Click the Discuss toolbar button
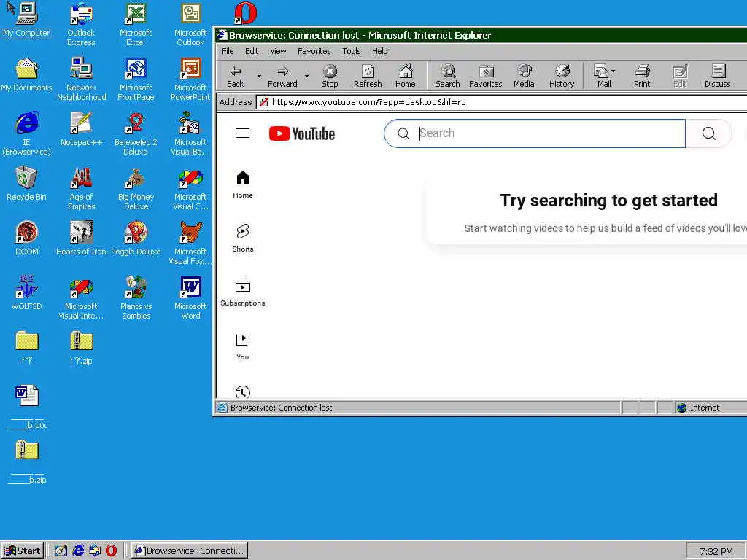This screenshot has width=747, height=560. [x=718, y=76]
